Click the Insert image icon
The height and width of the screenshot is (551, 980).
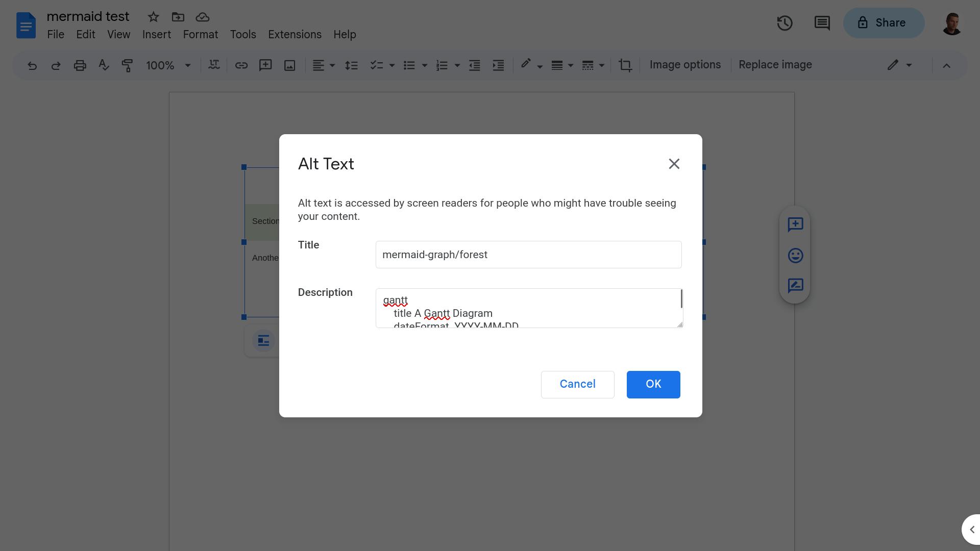tap(289, 65)
